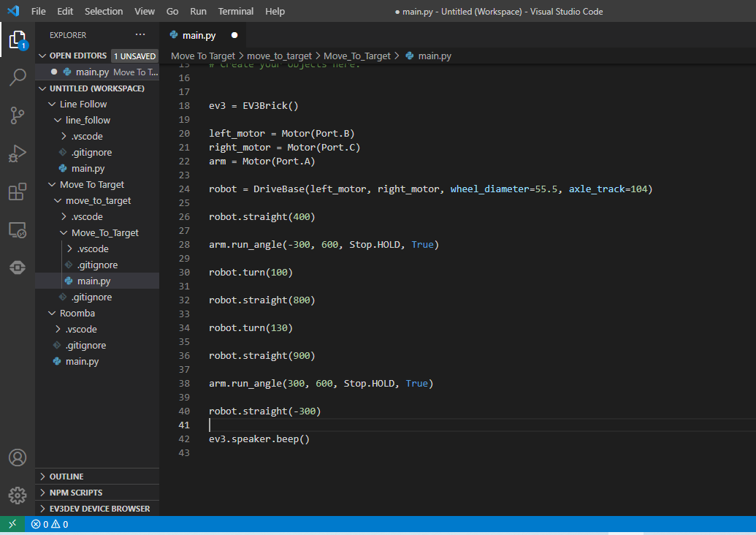Image resolution: width=756 pixels, height=535 pixels.
Task: Collapse the Roomba folder
Action: (52, 314)
